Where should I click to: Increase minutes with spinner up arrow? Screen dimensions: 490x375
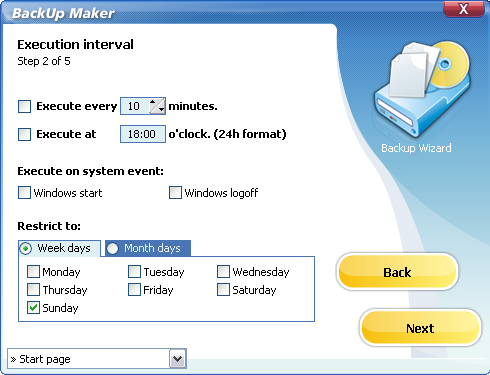153,102
